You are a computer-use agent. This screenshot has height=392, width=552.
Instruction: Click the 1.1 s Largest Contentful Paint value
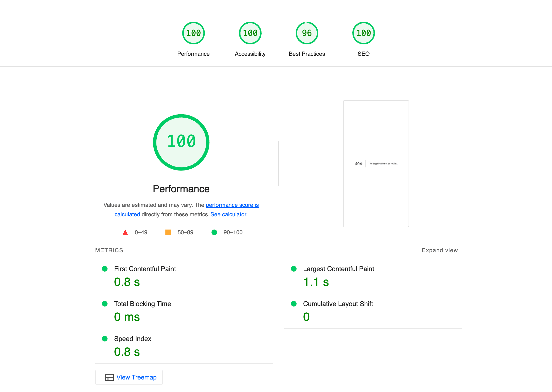pyautogui.click(x=316, y=282)
